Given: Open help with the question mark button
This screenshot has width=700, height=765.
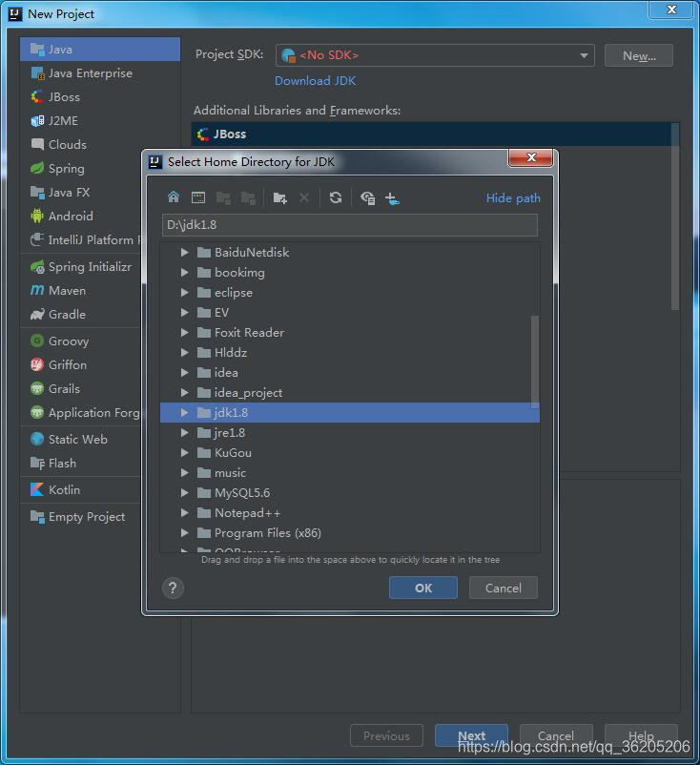Looking at the screenshot, I should [173, 588].
